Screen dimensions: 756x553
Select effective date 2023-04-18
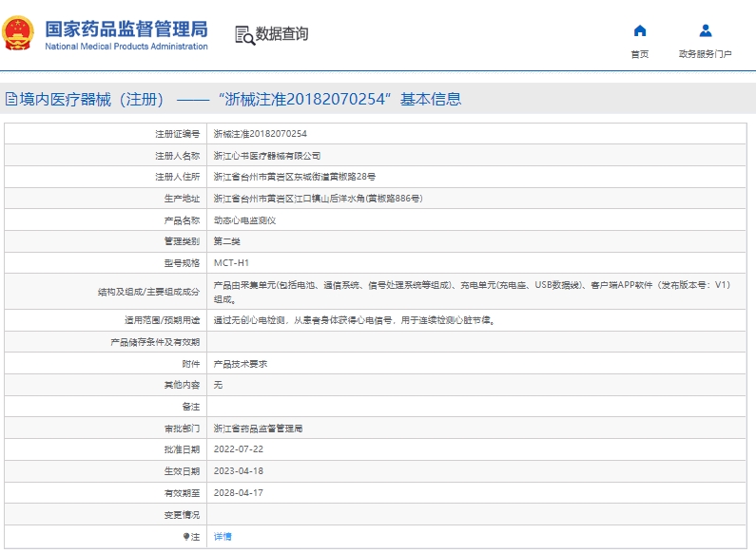239,471
